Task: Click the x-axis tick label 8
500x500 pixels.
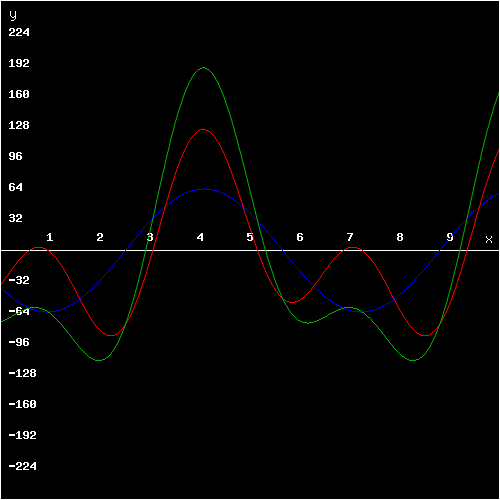Action: (400, 237)
